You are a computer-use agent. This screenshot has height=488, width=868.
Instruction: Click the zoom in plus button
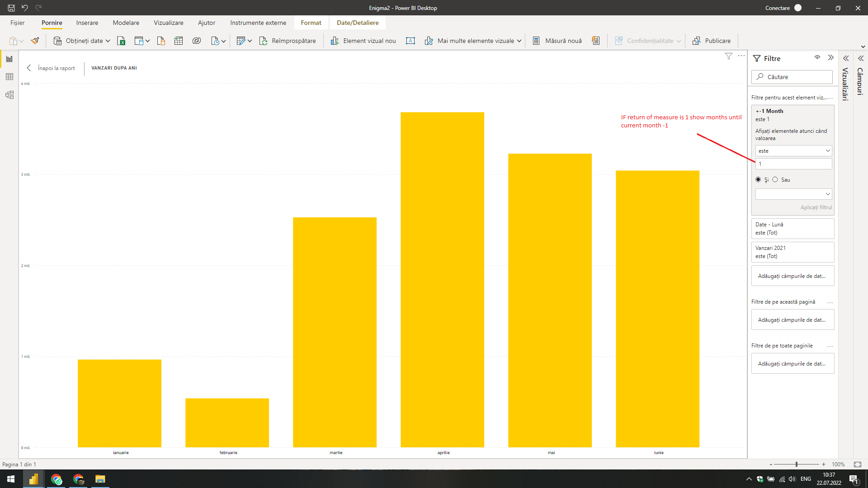824,464
